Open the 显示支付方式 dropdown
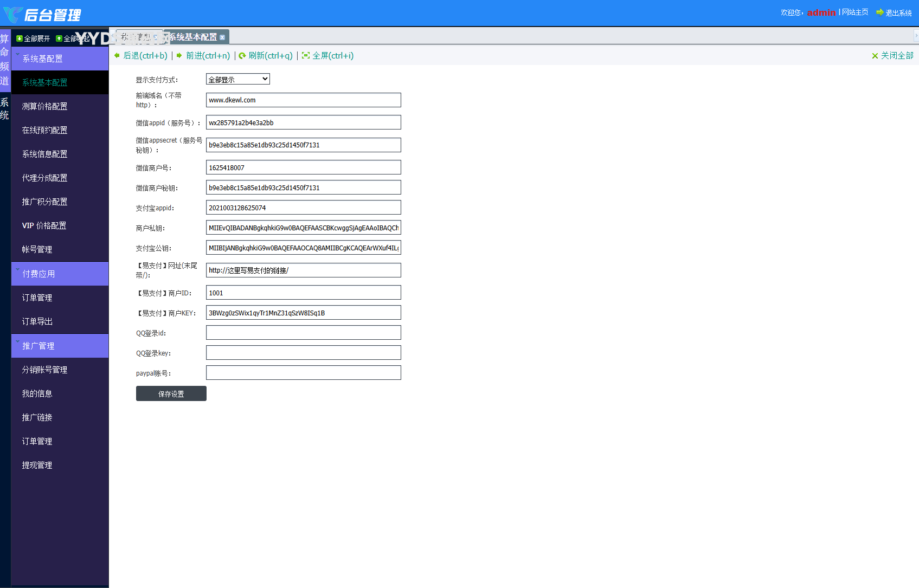919x588 pixels. [x=238, y=79]
